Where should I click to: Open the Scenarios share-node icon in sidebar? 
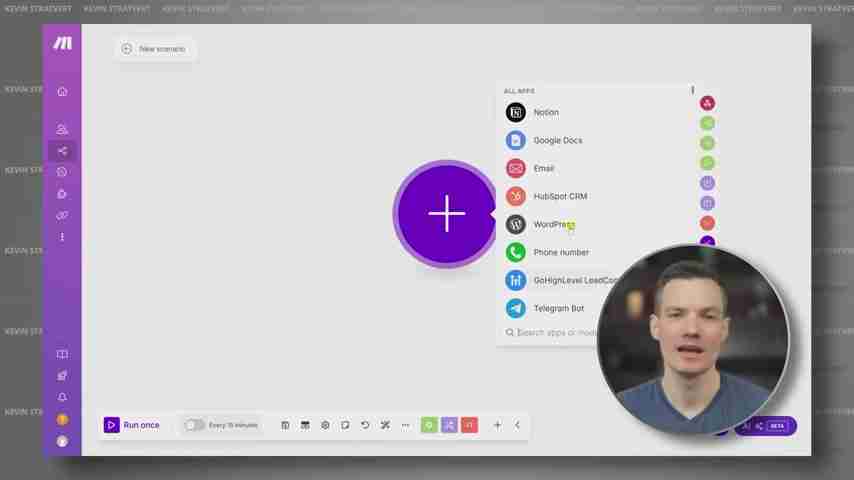[x=62, y=151]
